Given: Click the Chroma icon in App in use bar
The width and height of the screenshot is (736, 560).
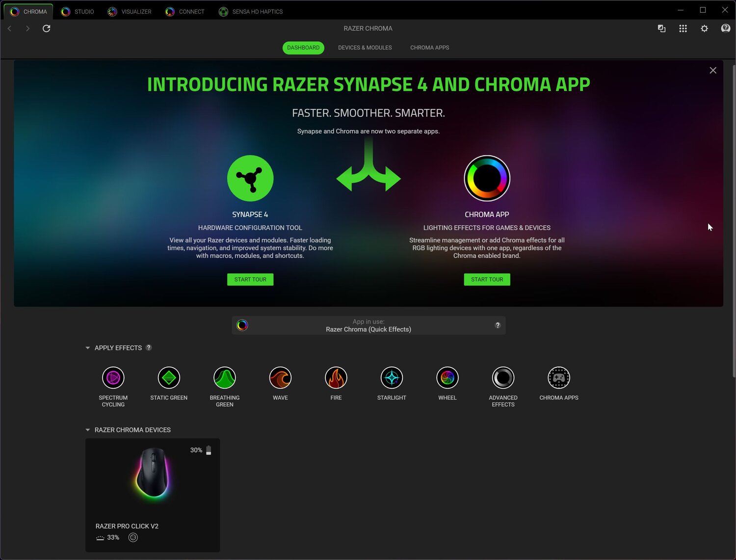Looking at the screenshot, I should coord(242,325).
